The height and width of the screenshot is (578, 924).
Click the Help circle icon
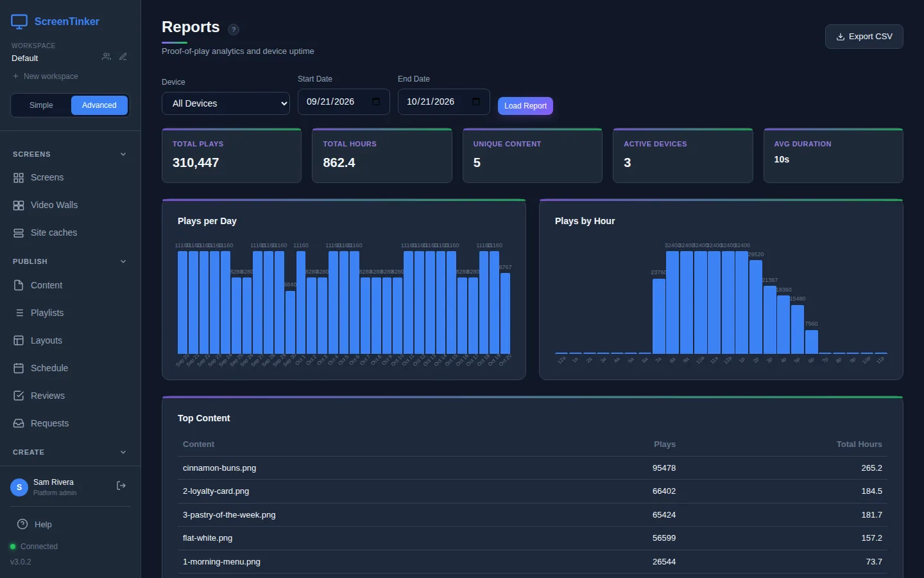(22, 524)
